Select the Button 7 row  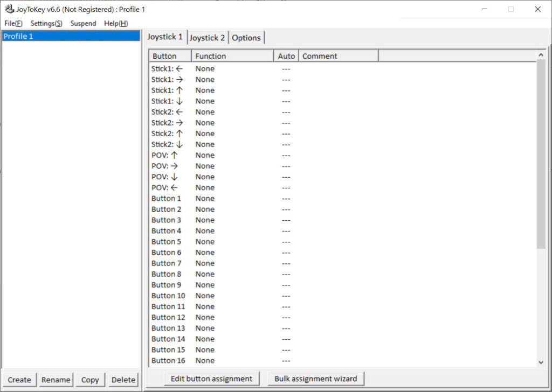(342, 263)
